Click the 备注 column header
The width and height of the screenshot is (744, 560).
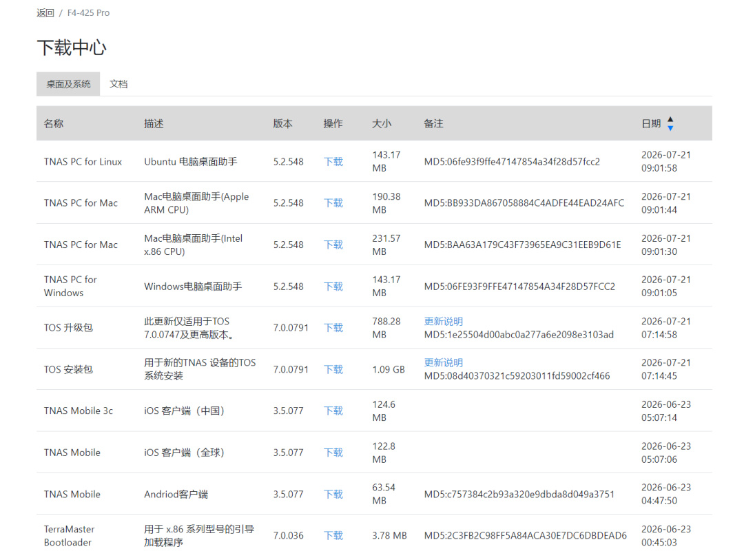click(434, 124)
